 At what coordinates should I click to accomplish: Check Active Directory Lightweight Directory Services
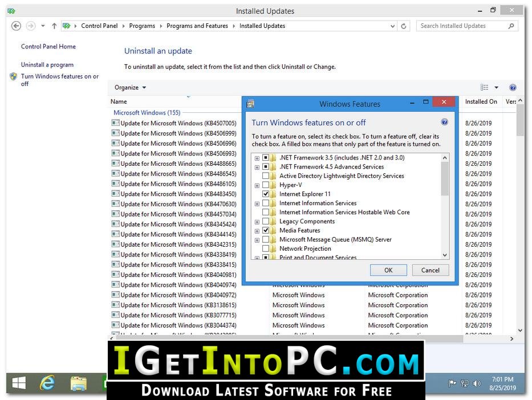pyautogui.click(x=266, y=176)
